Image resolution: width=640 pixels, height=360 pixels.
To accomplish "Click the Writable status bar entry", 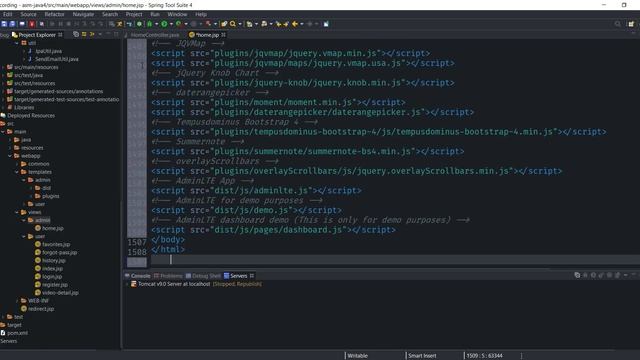I will 357,356.
